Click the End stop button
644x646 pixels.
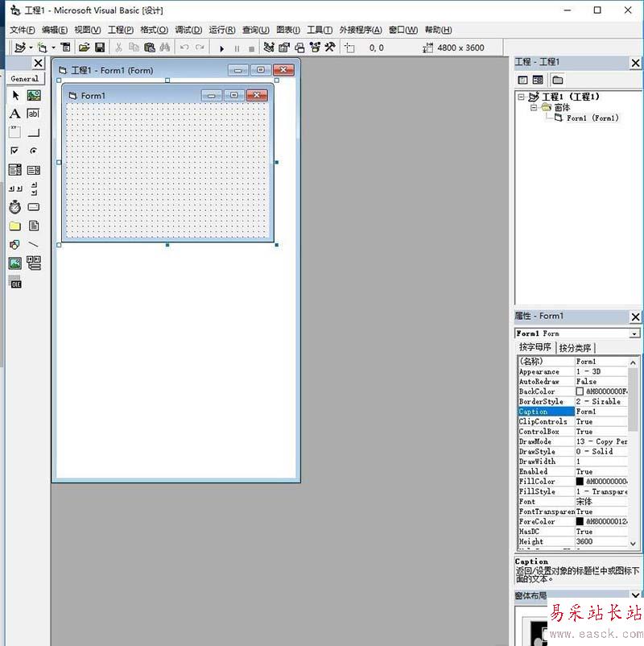[252, 48]
